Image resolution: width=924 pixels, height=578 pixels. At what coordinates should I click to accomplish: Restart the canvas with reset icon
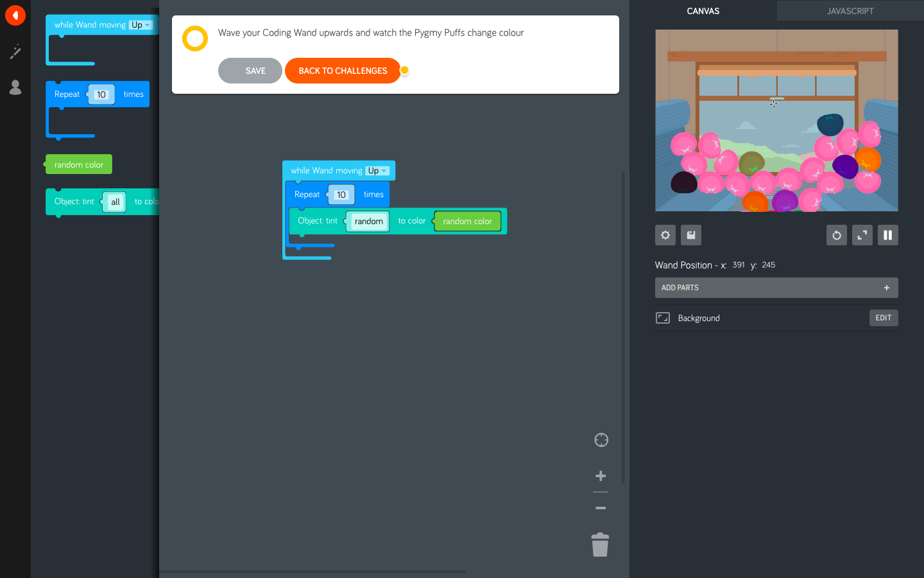point(837,235)
